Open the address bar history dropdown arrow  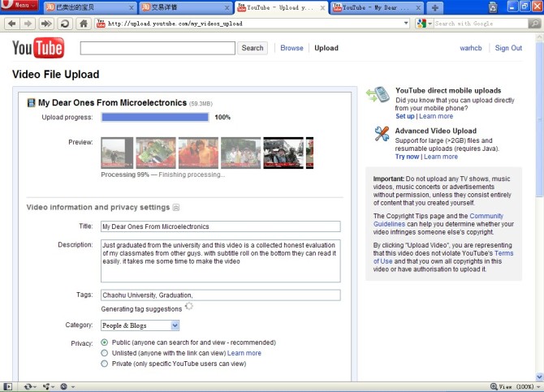(x=406, y=24)
